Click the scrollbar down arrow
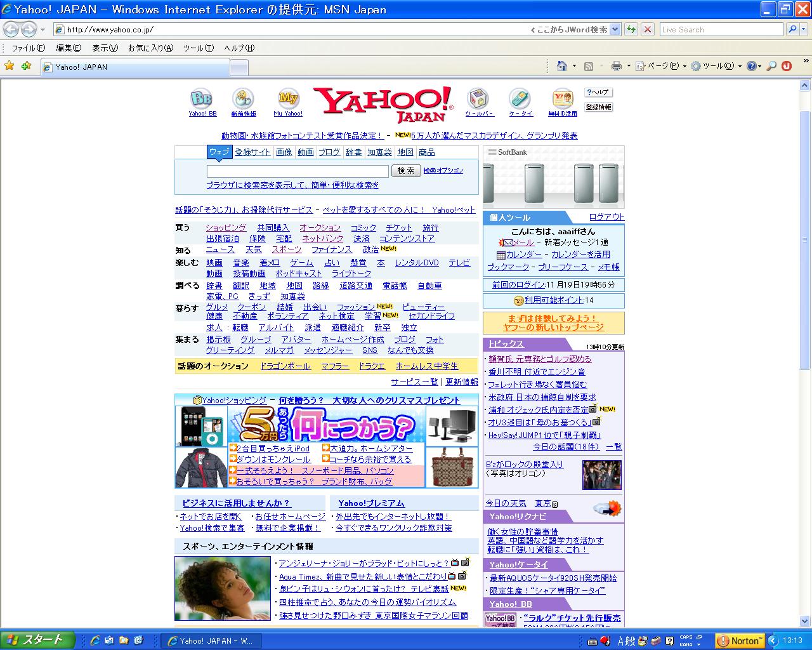The height and width of the screenshot is (650, 812). (805, 622)
